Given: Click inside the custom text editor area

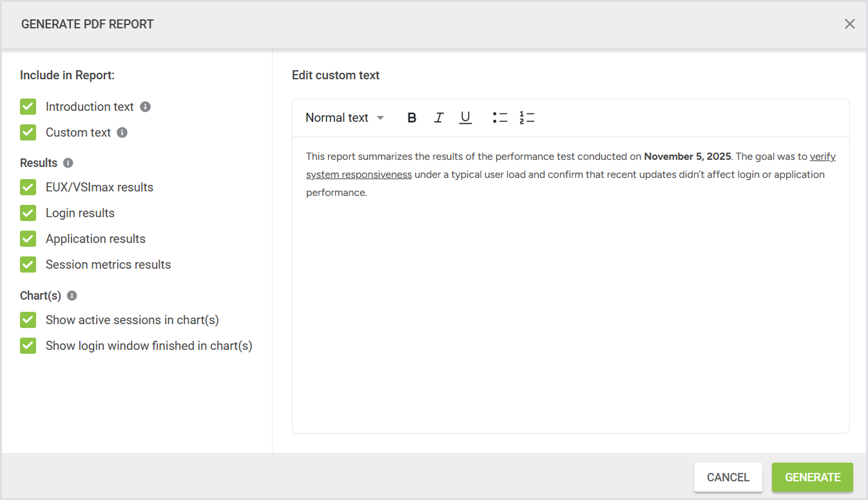Looking at the screenshot, I should 570,309.
